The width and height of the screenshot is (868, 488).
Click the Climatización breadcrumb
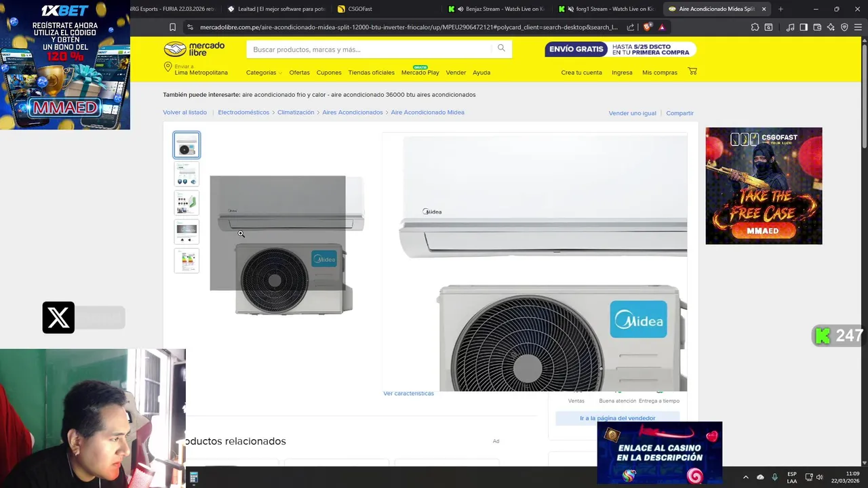point(296,113)
